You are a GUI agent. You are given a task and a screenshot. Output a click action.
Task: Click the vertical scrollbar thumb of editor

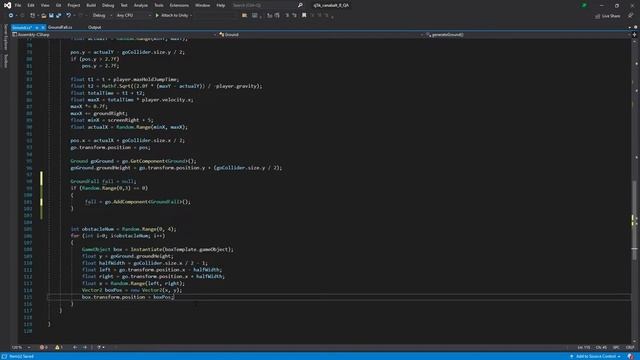click(634, 220)
